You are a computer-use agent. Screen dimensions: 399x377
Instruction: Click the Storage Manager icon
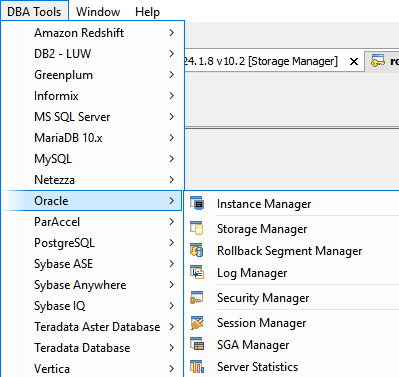[x=197, y=228]
